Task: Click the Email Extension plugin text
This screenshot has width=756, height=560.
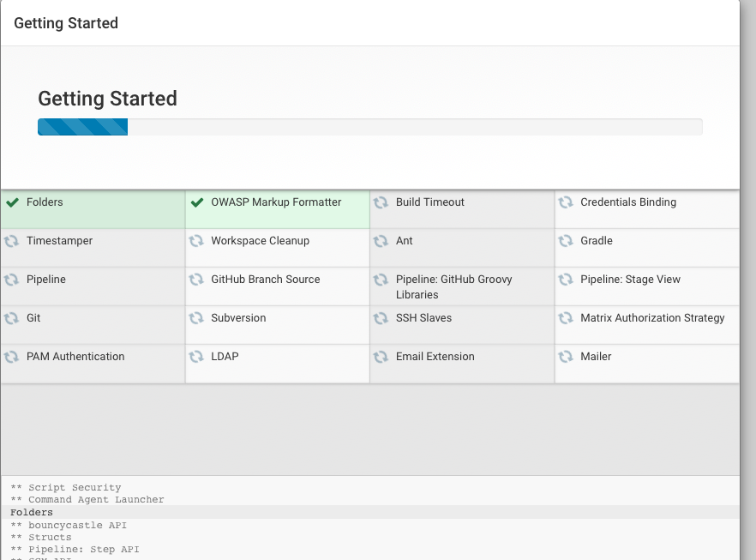Action: [435, 357]
